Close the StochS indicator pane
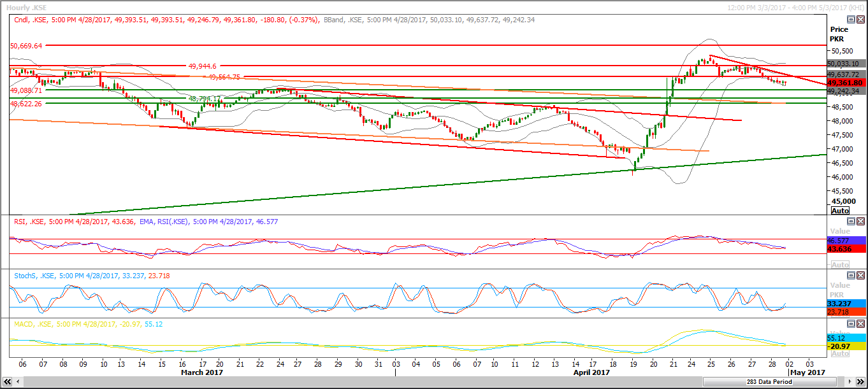The height and width of the screenshot is (389, 868). (x=860, y=276)
